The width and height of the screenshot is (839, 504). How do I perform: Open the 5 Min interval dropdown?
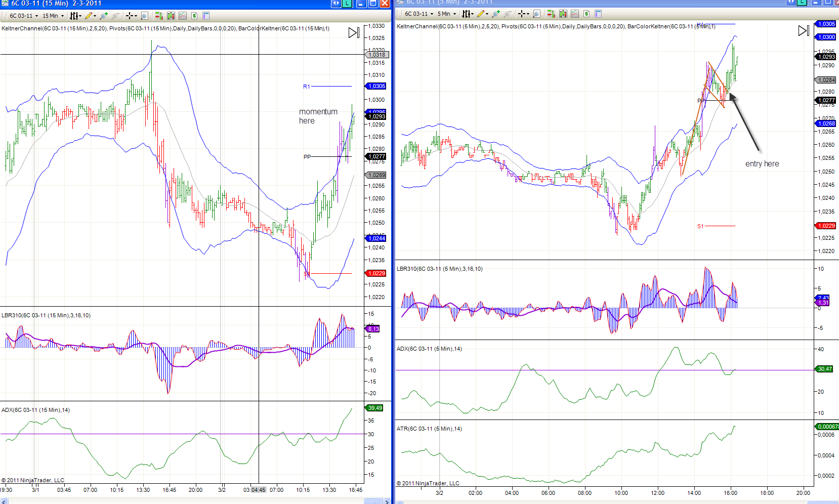(x=447, y=14)
